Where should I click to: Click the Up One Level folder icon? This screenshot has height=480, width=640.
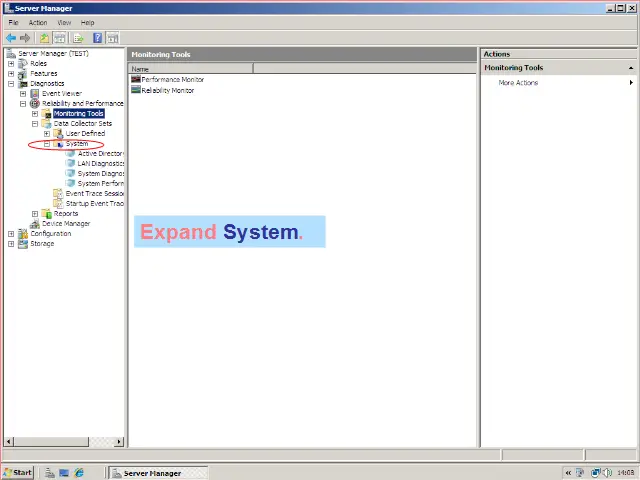(44, 38)
